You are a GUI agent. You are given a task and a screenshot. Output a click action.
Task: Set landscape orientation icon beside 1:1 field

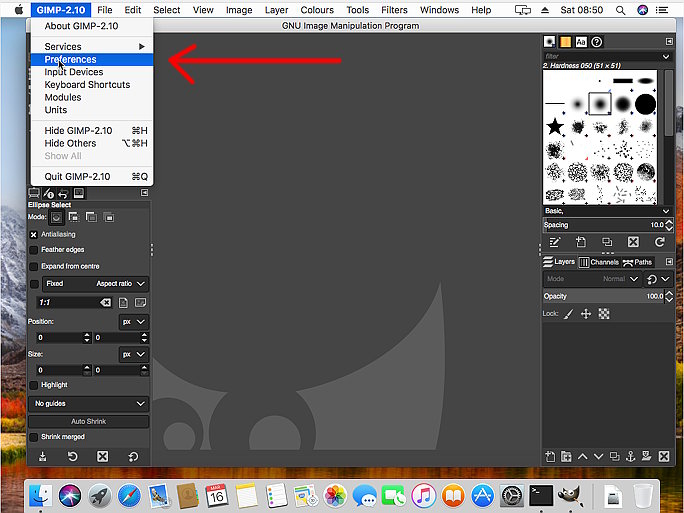tap(140, 303)
